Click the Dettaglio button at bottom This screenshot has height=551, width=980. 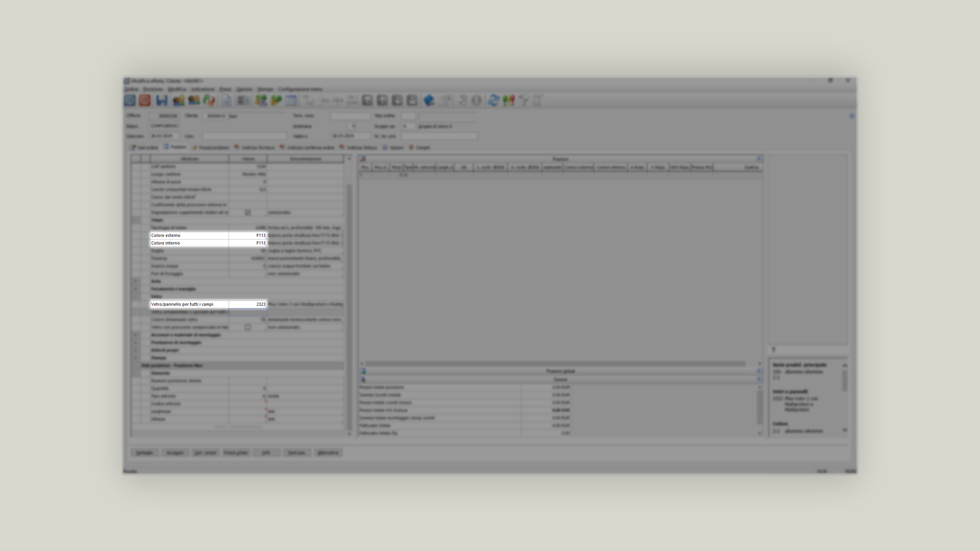pyautogui.click(x=144, y=453)
